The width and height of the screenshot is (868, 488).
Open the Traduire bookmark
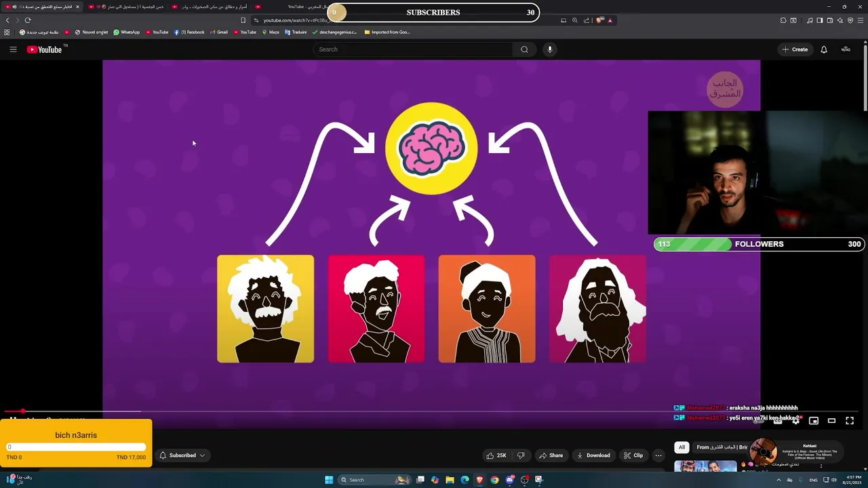click(296, 32)
